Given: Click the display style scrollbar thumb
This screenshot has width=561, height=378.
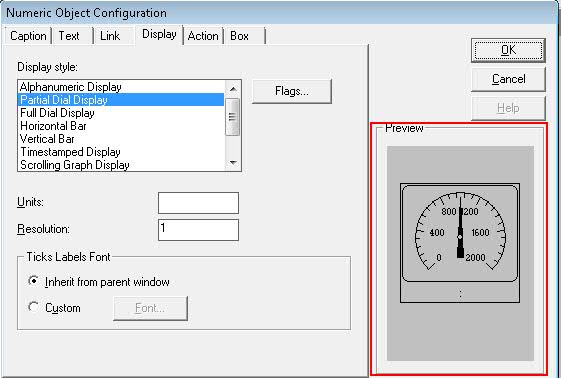Looking at the screenshot, I should (233, 117).
